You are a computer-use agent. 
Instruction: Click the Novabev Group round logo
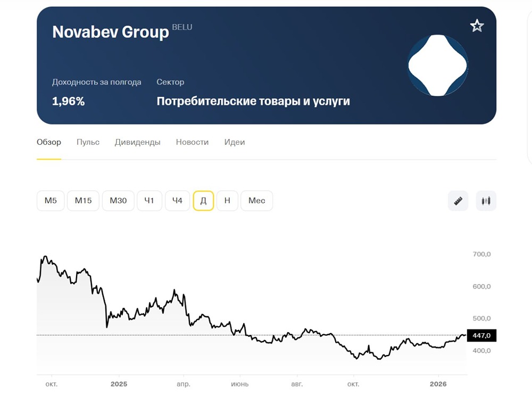click(437, 65)
